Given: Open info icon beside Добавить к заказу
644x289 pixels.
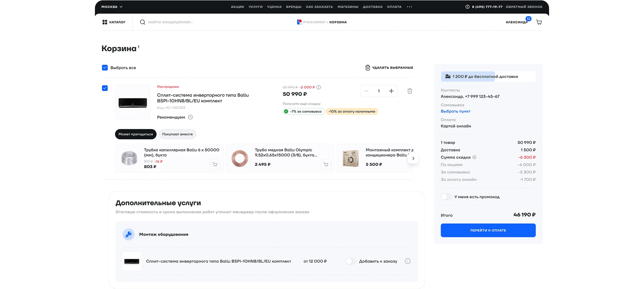Looking at the screenshot, I should 408,261.
